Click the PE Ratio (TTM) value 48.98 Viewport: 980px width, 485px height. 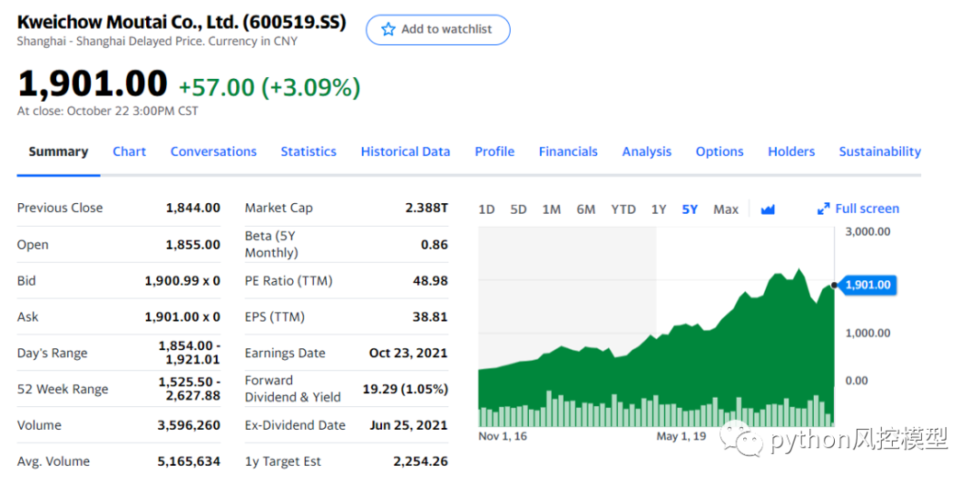coord(430,281)
